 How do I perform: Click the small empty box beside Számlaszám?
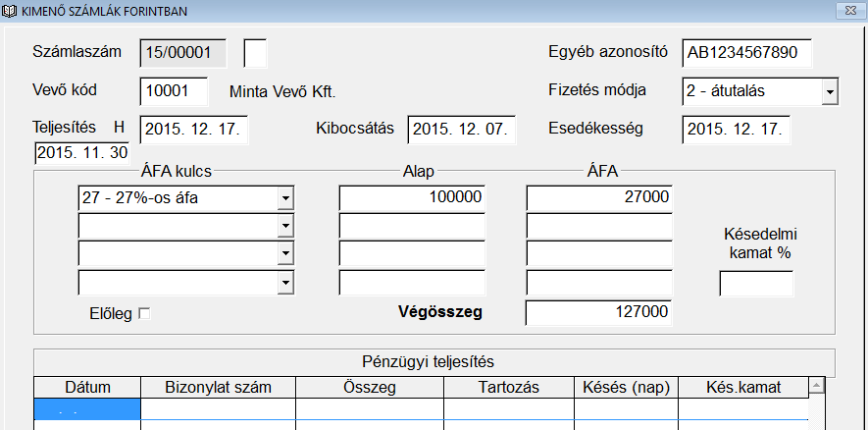tap(255, 53)
